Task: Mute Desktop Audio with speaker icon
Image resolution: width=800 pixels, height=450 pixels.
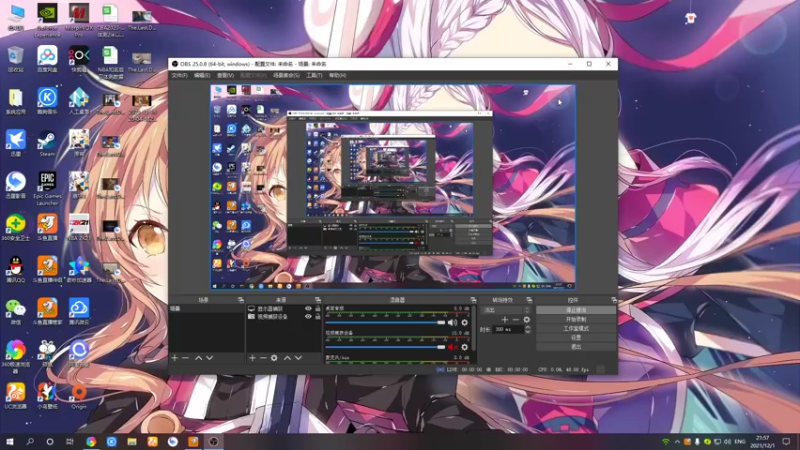Action: coord(453,322)
